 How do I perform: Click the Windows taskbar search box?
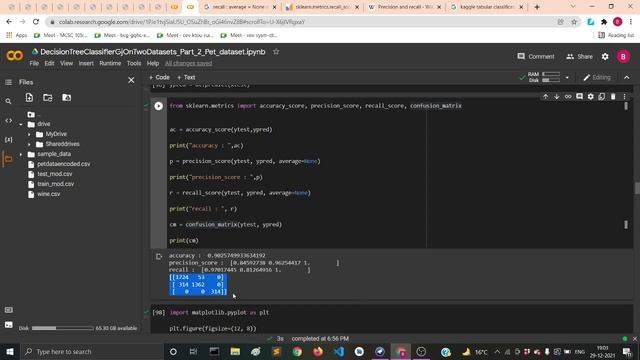[x=91, y=352]
